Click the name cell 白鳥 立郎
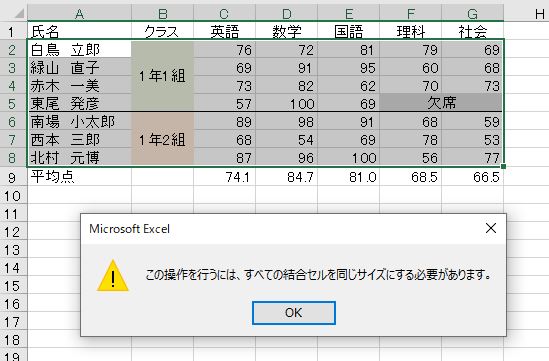The image size is (549, 361). (79, 49)
